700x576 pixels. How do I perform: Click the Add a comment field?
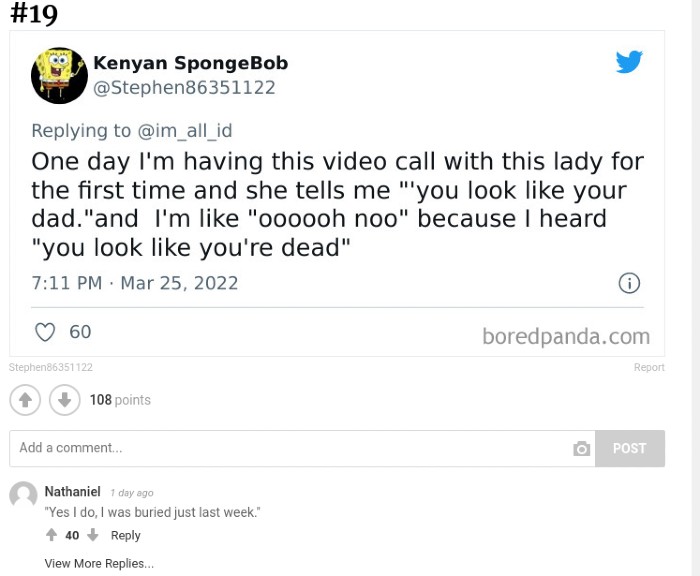290,448
